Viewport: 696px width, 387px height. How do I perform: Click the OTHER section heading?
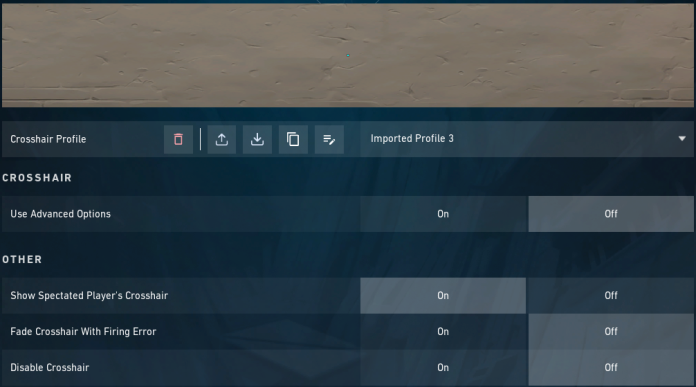[22, 260]
